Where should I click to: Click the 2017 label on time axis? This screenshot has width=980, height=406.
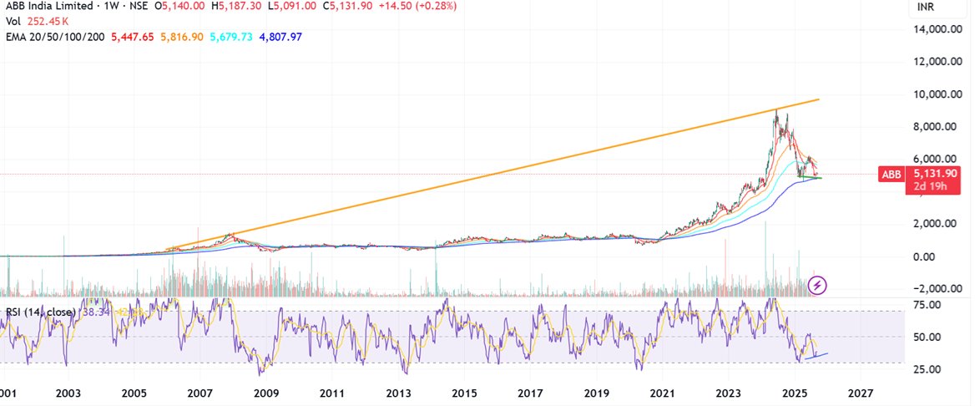coord(529,393)
